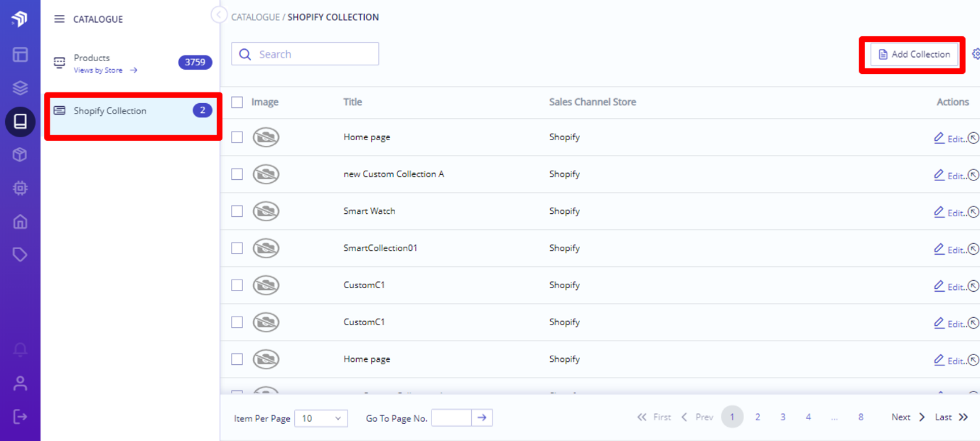This screenshot has height=441, width=980.
Task: Go to page 8
Action: click(861, 418)
